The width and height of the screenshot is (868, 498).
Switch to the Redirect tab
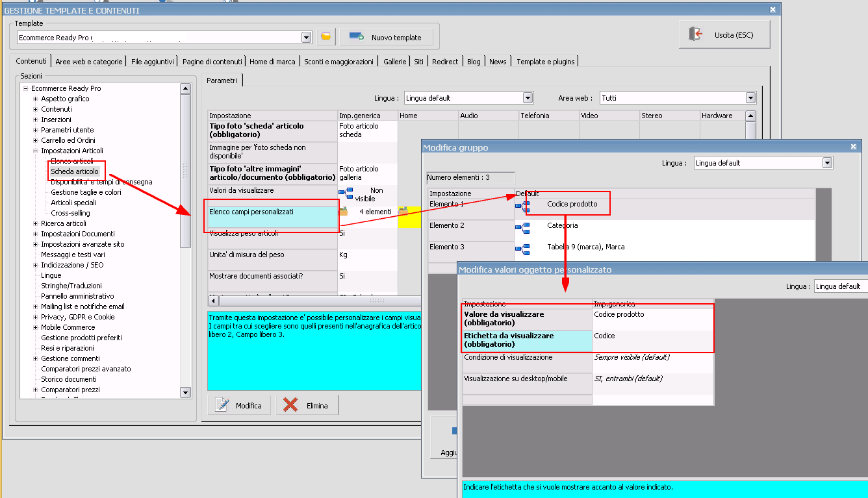(x=445, y=62)
